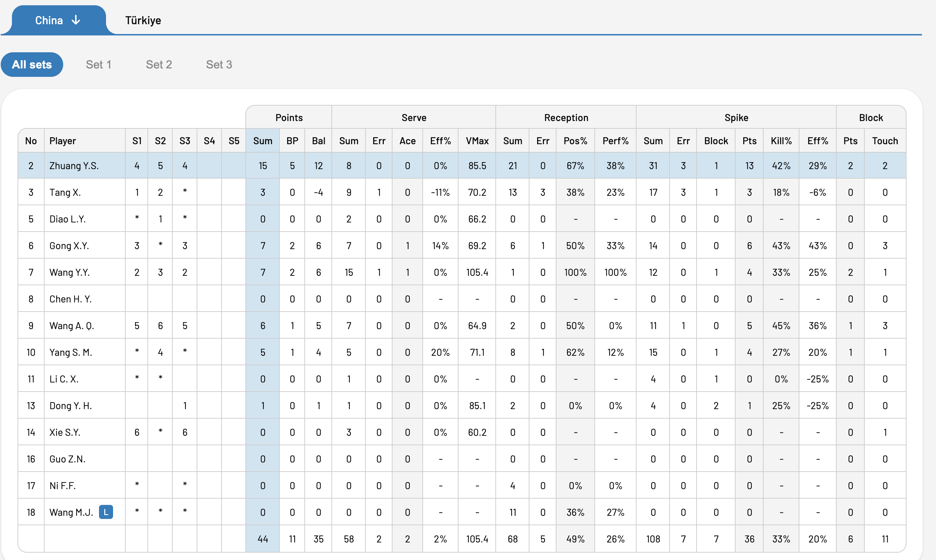
Task: Select player Chen H. Y.
Action: click(x=70, y=299)
